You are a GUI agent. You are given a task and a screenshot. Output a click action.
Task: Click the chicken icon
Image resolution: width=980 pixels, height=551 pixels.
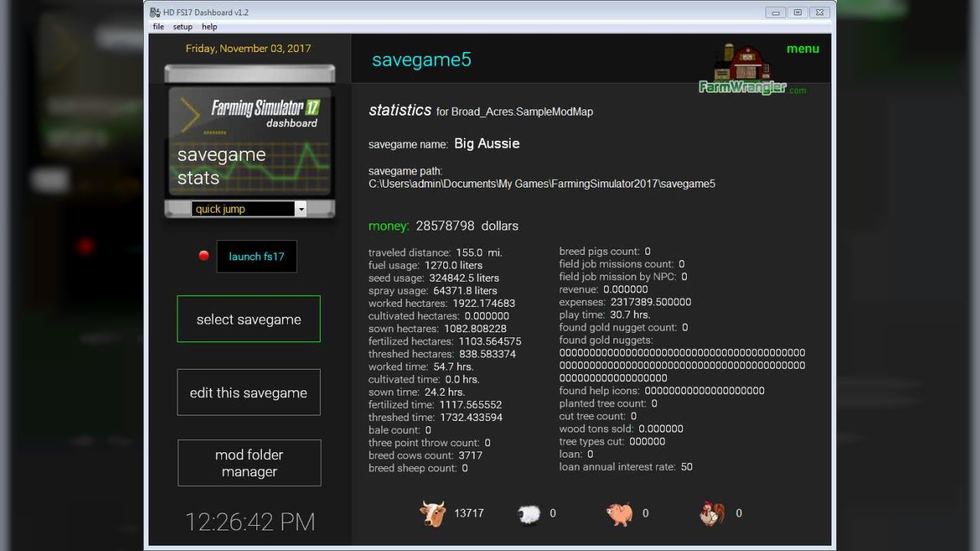(712, 514)
